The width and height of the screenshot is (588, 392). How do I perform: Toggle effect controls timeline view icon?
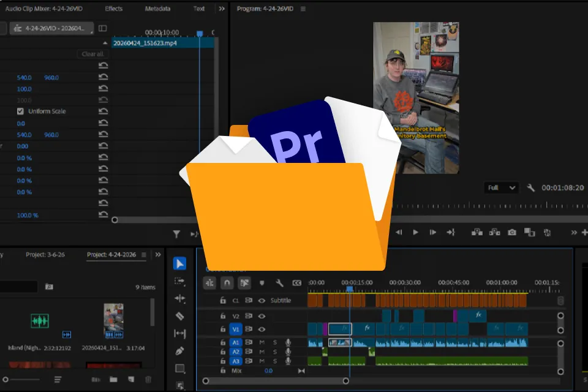[x=102, y=28]
